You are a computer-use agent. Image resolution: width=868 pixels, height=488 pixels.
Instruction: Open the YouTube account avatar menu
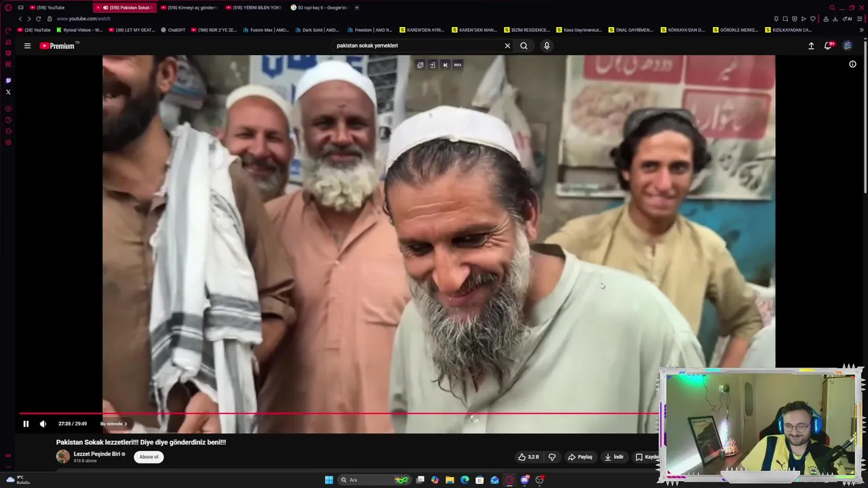tap(848, 45)
